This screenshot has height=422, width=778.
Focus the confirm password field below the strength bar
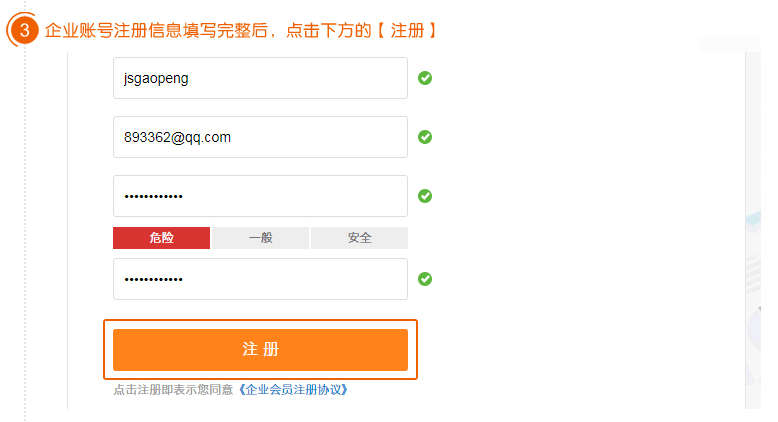pyautogui.click(x=260, y=279)
